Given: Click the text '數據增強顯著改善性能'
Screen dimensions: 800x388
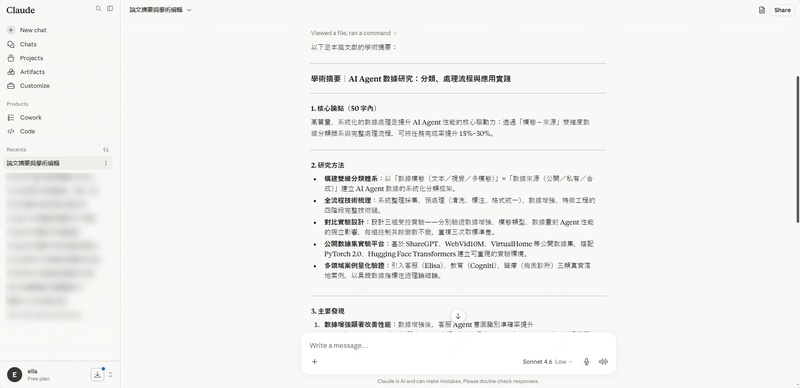Looking at the screenshot, I should click(x=358, y=325).
